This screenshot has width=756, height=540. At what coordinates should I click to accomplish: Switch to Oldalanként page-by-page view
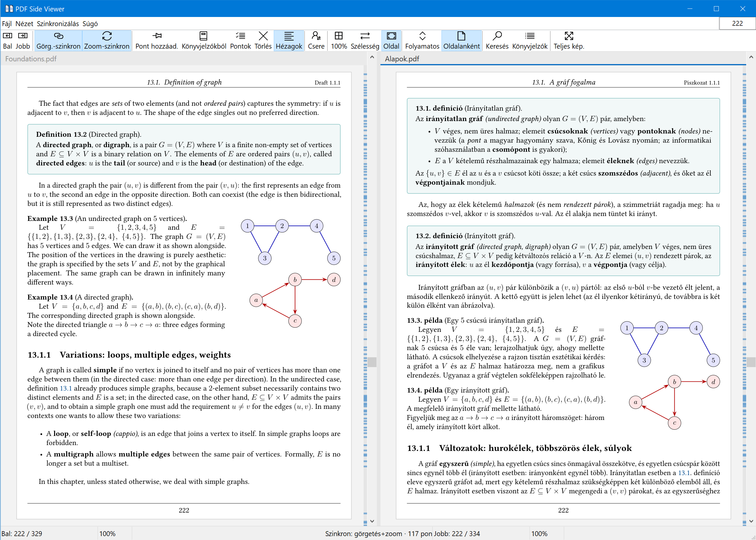461,40
